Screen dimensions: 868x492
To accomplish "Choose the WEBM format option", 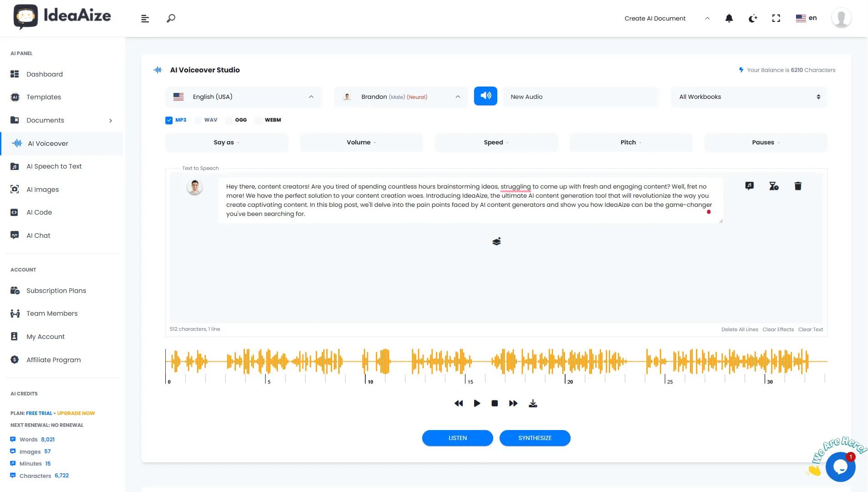I will (x=259, y=120).
